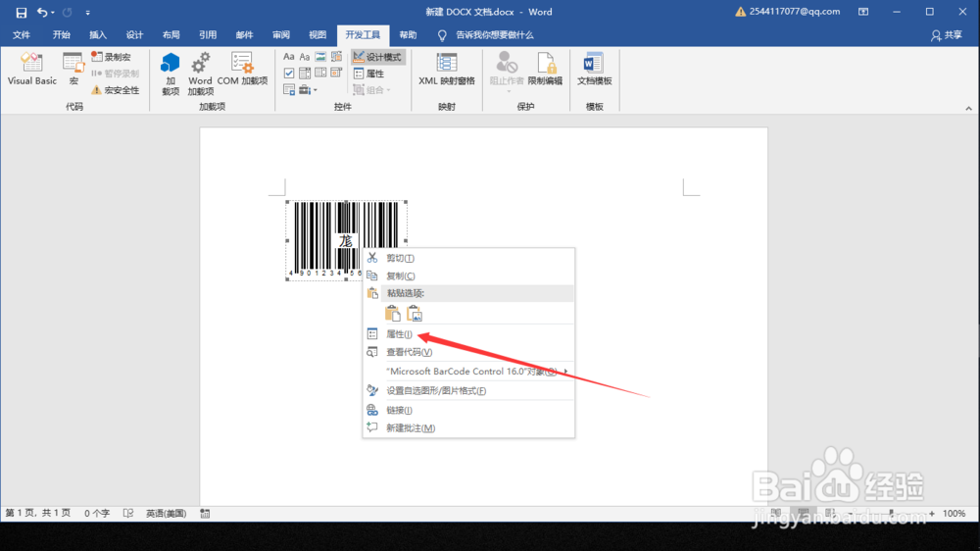Switch to the 邮件 tab
980x551 pixels.
pyautogui.click(x=244, y=35)
